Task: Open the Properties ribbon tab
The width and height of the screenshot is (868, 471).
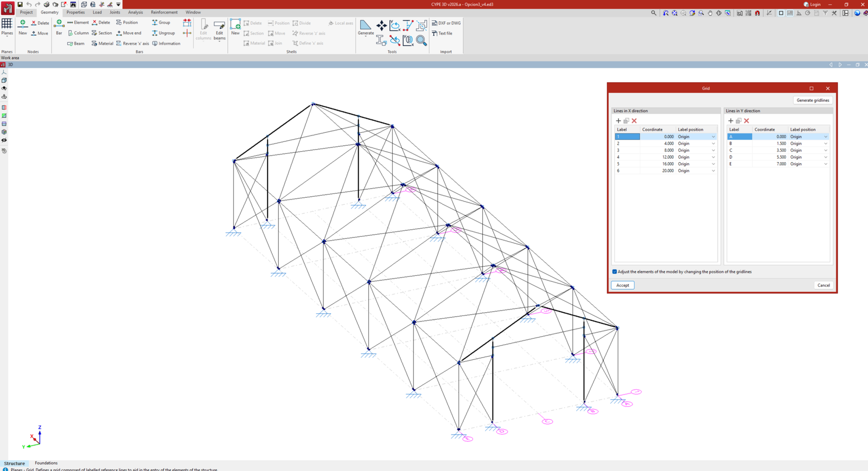Action: tap(75, 12)
